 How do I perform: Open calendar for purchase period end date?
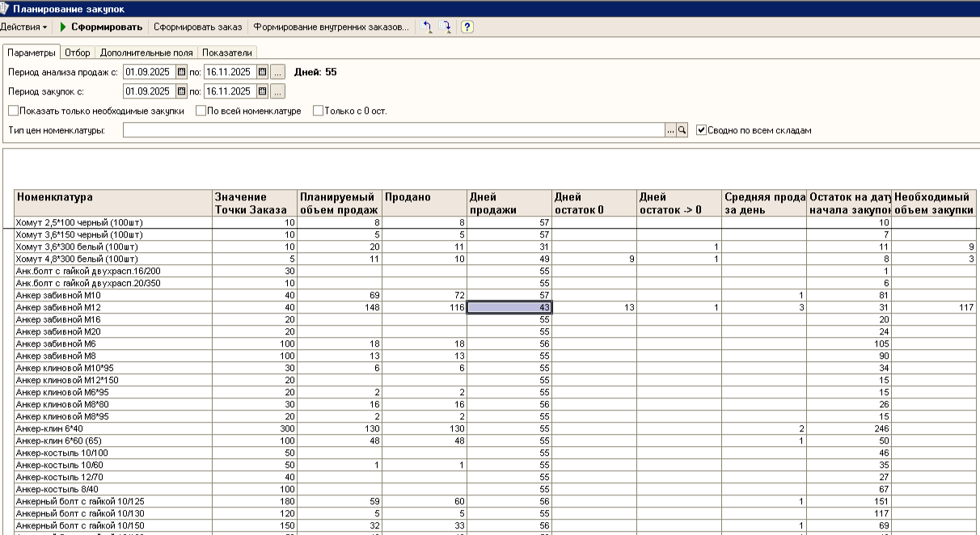point(262,91)
